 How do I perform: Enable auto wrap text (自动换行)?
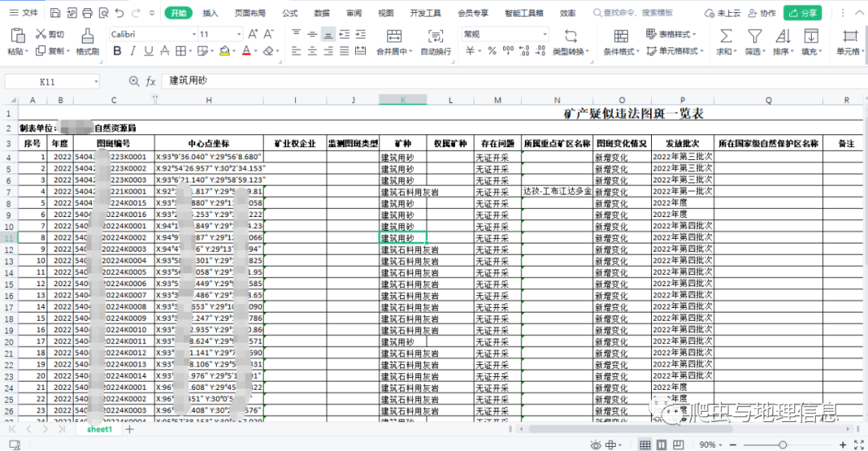(x=436, y=42)
